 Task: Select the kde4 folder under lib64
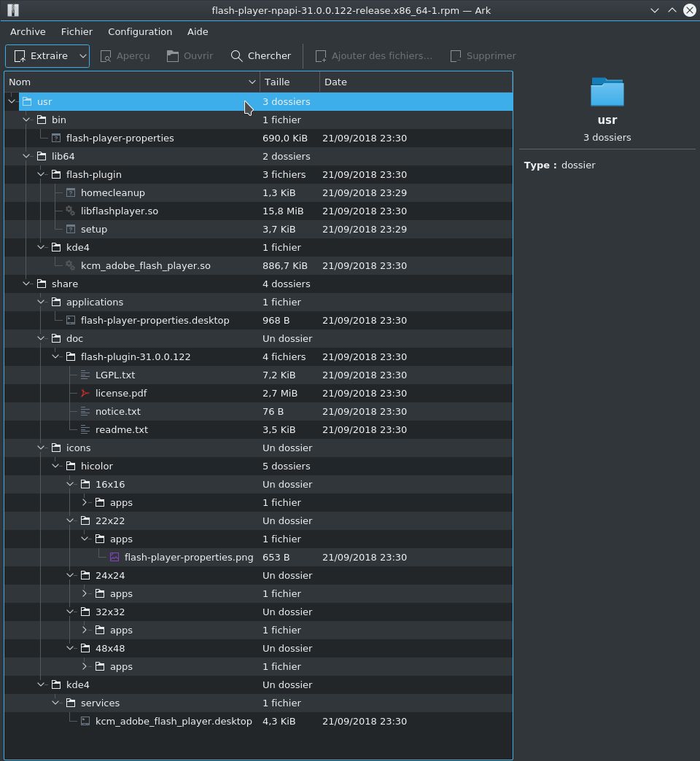[78, 248]
